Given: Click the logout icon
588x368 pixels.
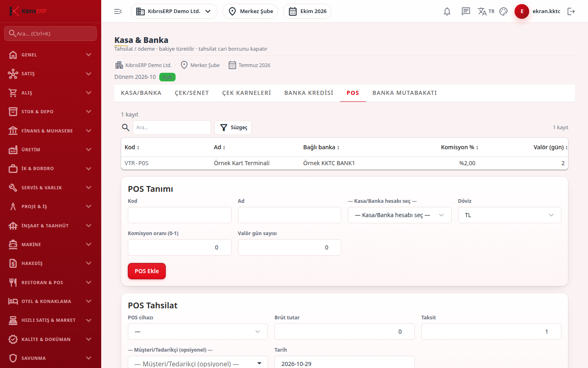Looking at the screenshot, I should [571, 11].
